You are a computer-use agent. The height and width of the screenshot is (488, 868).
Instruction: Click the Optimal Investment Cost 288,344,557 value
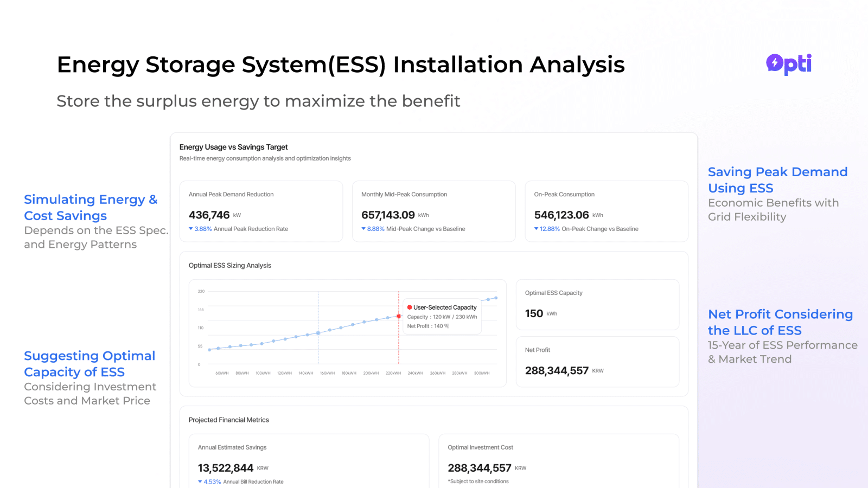pyautogui.click(x=487, y=468)
